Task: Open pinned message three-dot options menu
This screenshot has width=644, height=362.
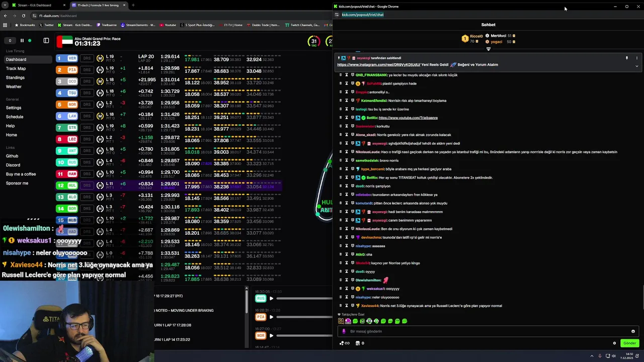Action: (636, 58)
